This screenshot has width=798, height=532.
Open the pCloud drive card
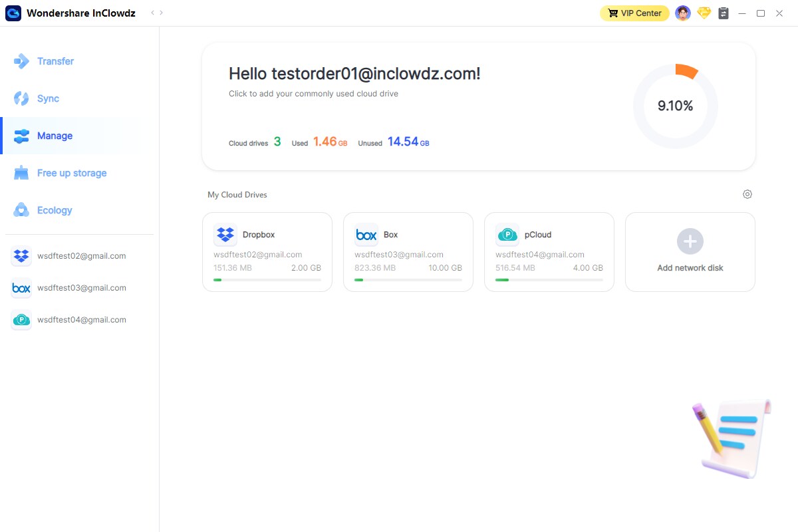pos(549,252)
